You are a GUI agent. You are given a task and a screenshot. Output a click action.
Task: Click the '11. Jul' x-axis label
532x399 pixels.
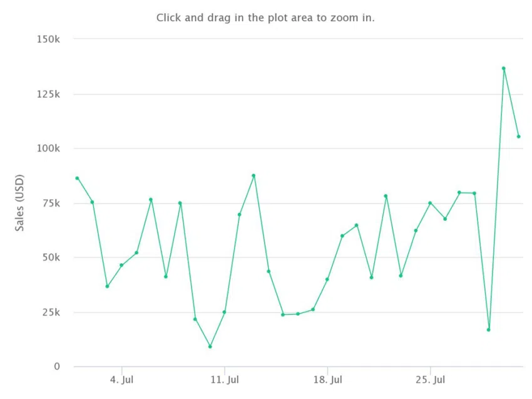tap(225, 380)
